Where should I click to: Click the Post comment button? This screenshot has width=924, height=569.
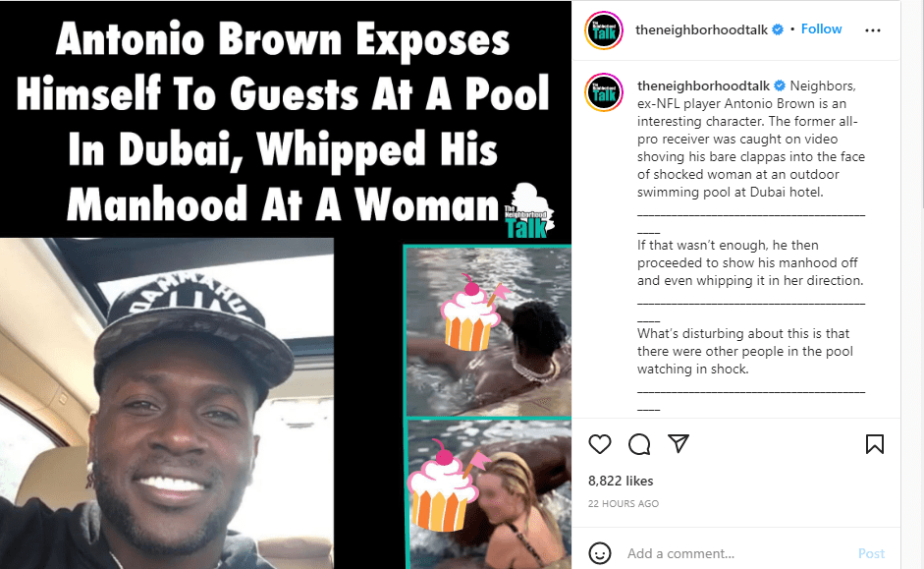pos(871,553)
